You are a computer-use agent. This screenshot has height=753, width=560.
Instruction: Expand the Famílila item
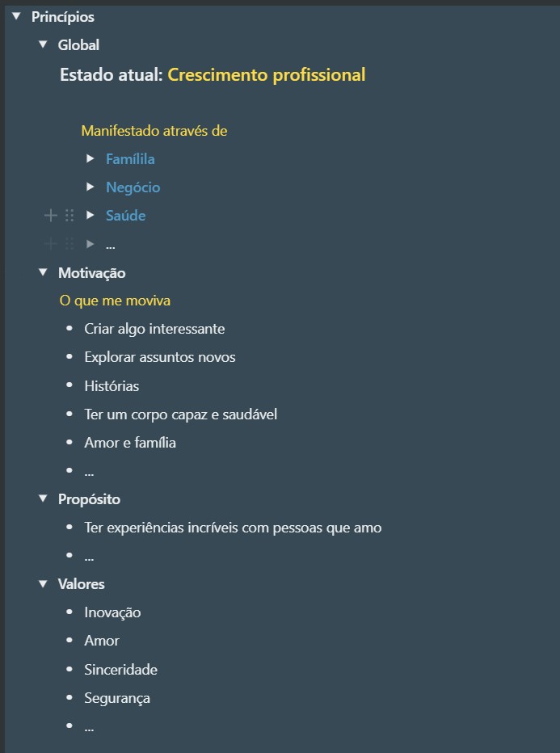(90, 158)
